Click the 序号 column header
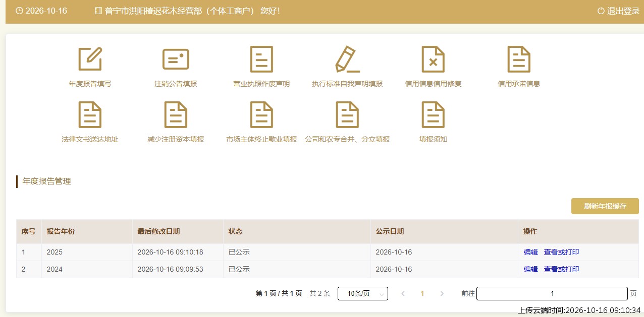The image size is (644, 317). click(x=28, y=231)
